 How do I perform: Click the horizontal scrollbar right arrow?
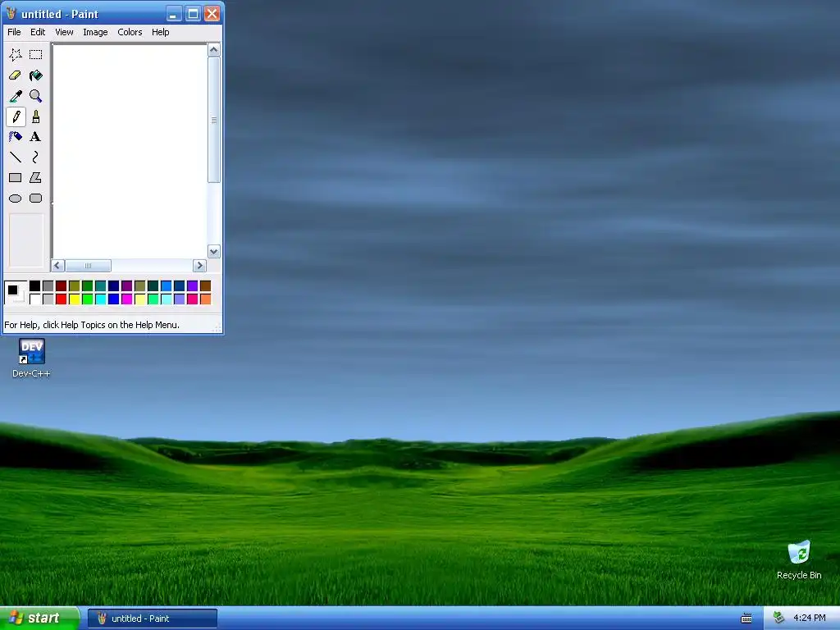[x=199, y=265]
